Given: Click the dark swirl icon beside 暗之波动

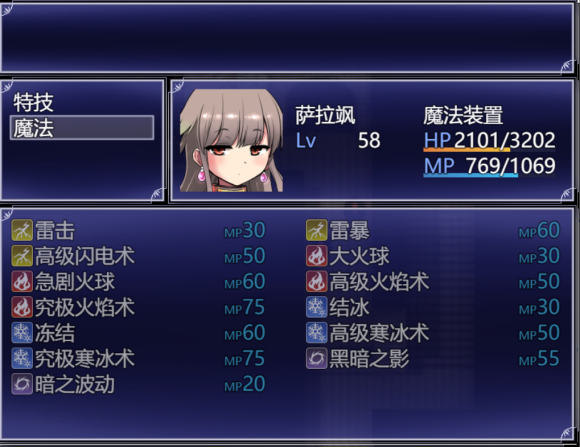Looking at the screenshot, I should [x=22, y=384].
